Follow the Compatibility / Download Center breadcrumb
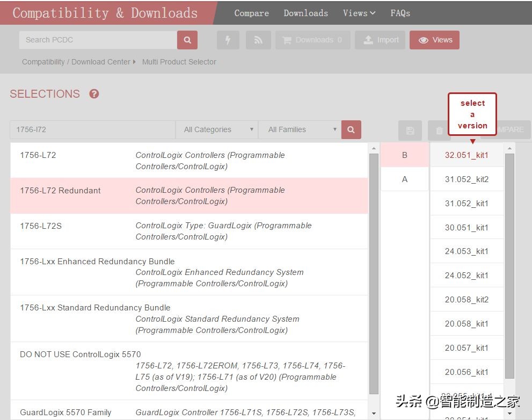Screen dimensions: 532x420 point(76,62)
